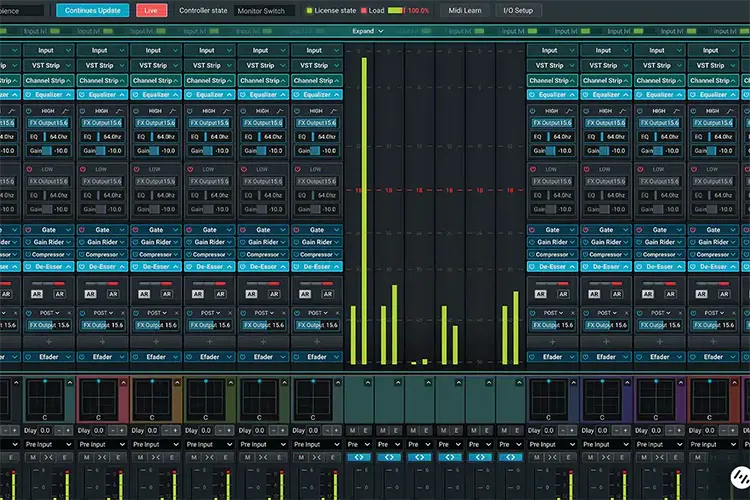Toggle the Gate power icon in the strip right of the meters
750x500 pixels.
(532, 230)
